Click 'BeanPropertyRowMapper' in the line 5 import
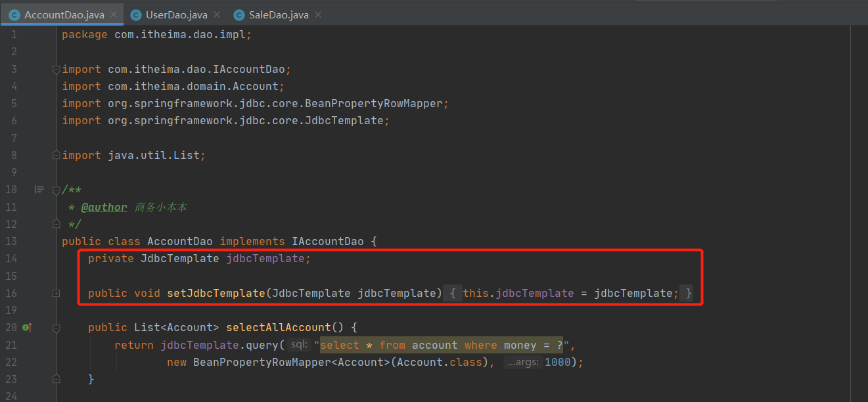Image resolution: width=868 pixels, height=402 pixels. pos(374,104)
